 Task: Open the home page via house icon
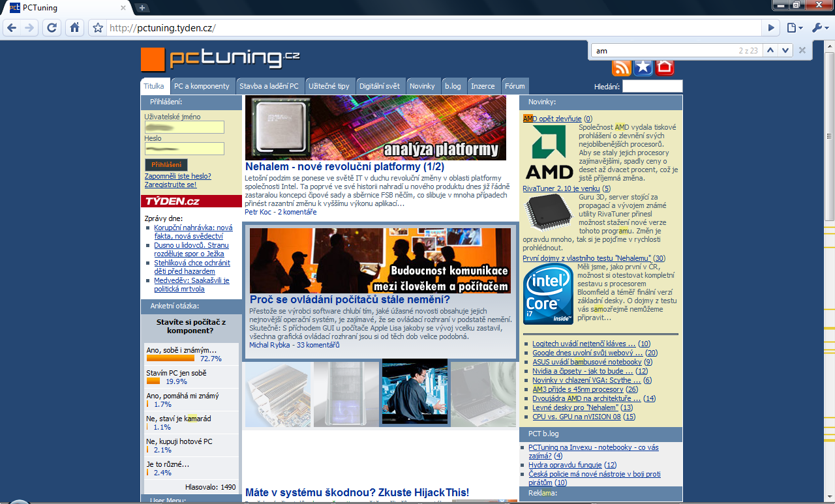click(74, 28)
